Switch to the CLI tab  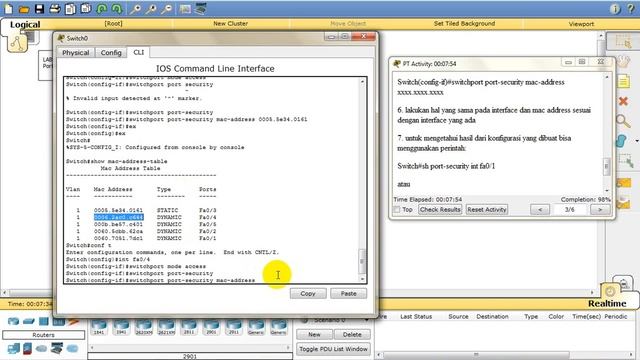click(138, 52)
